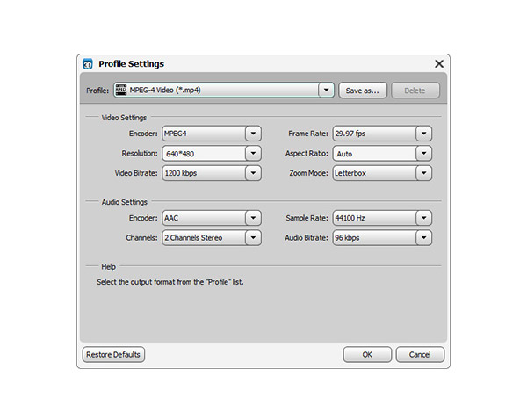
Task: Click the Frame Rate: label
Action: [x=308, y=134]
